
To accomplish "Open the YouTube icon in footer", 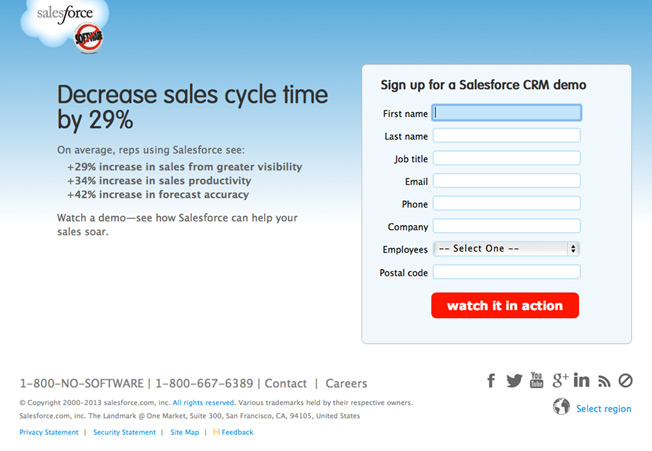I will click(536, 380).
